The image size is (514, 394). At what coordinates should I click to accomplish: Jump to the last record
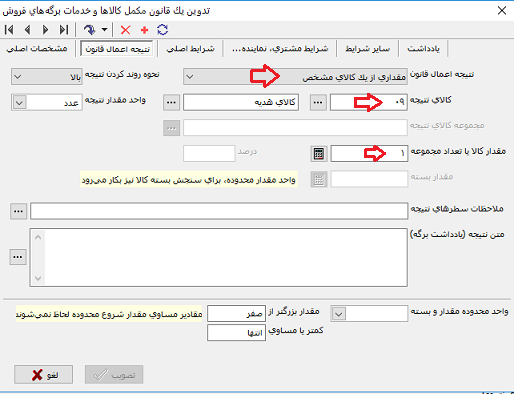[64, 30]
